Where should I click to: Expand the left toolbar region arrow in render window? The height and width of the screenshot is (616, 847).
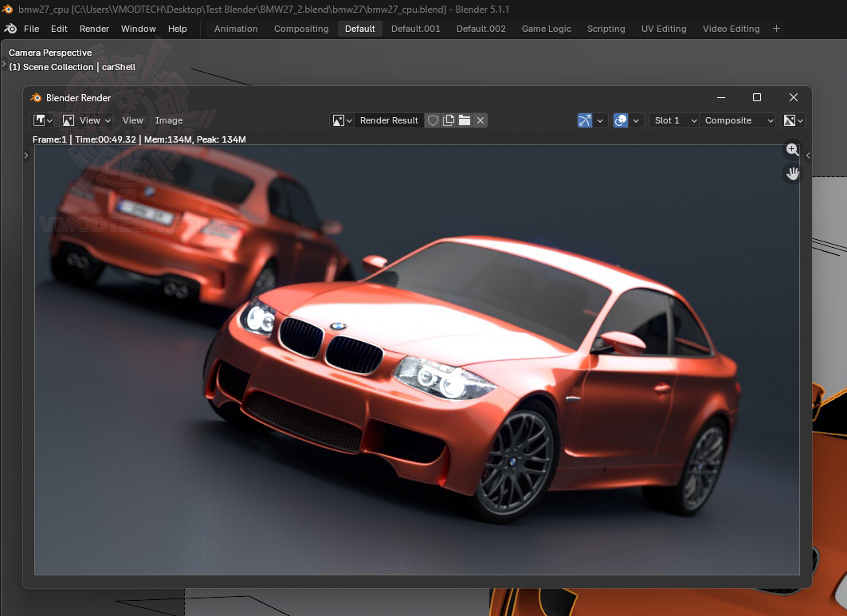(26, 155)
